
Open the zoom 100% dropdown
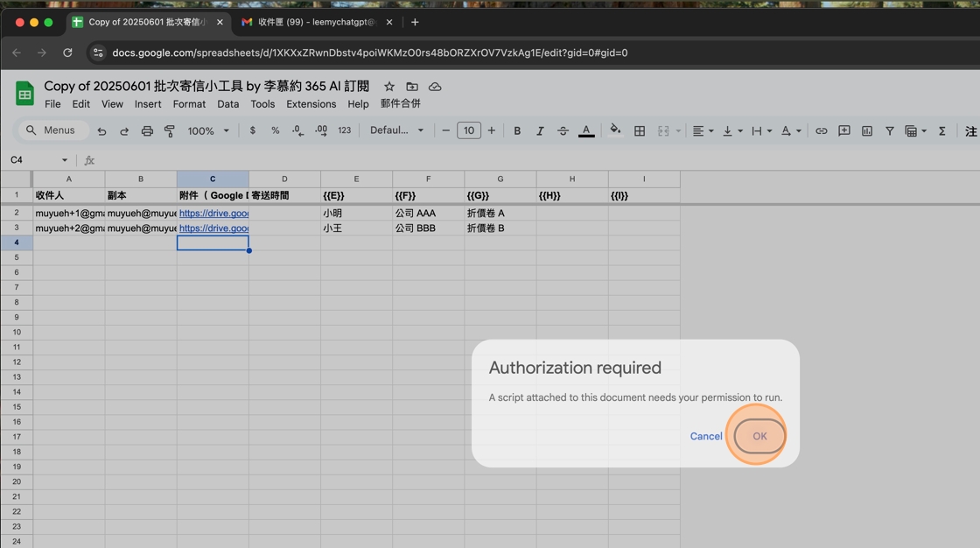point(208,130)
